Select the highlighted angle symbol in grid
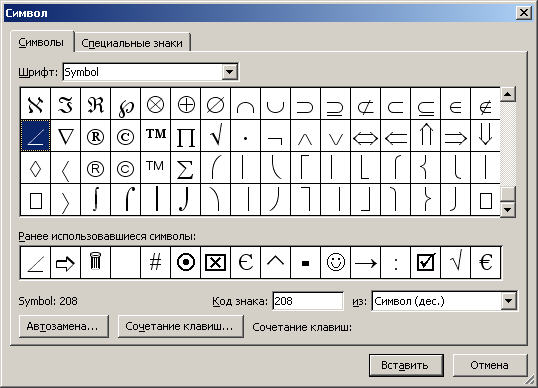 pyautogui.click(x=36, y=136)
